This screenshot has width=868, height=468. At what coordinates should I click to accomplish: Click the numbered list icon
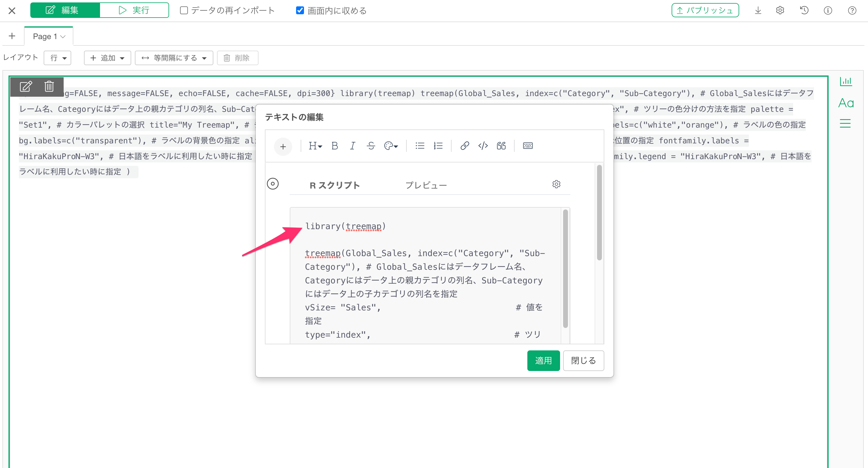tap(438, 146)
